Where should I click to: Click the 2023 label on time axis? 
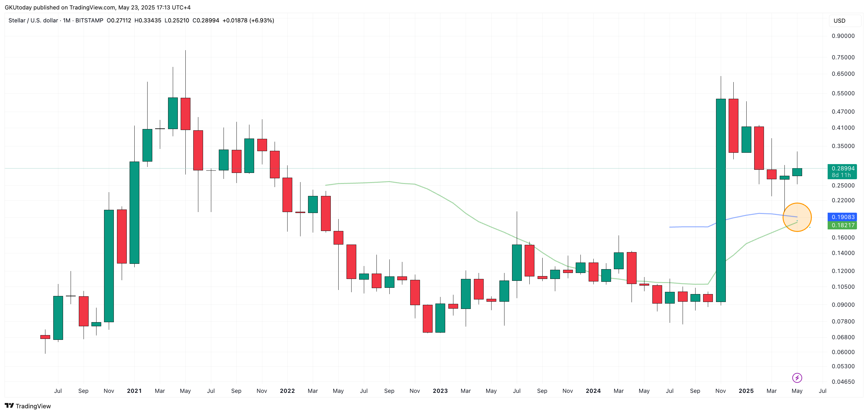(x=440, y=391)
